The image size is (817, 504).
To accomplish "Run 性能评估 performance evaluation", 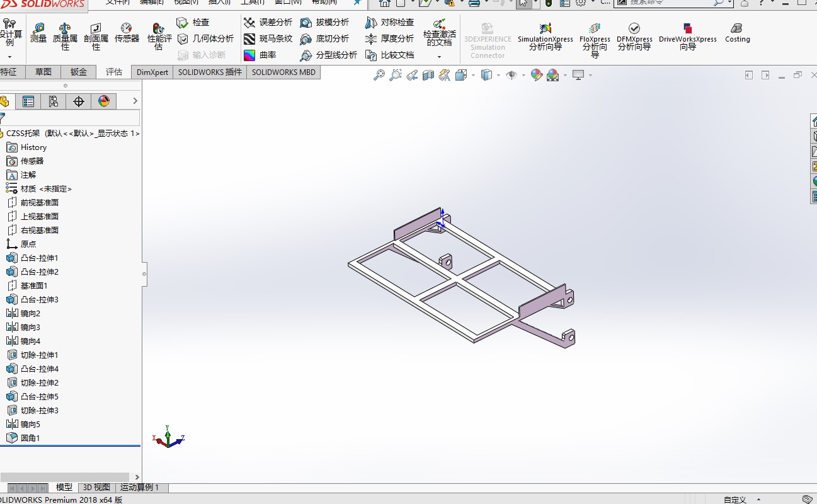I will [x=159, y=37].
